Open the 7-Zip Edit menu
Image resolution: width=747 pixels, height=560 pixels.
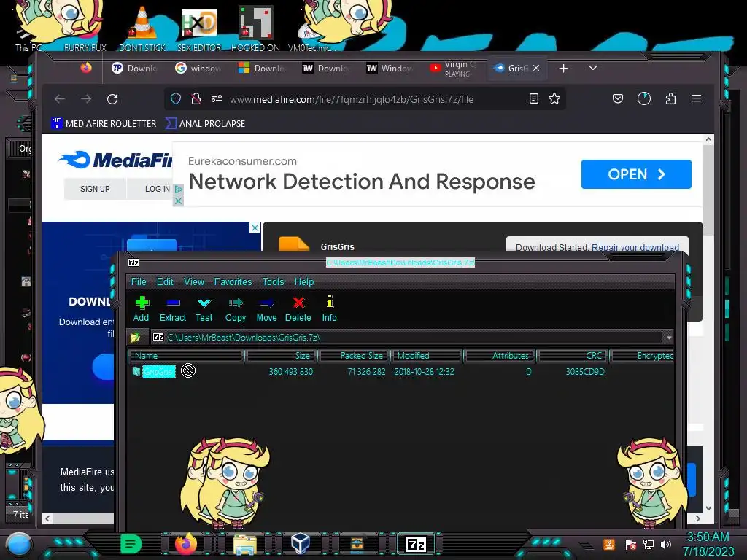[165, 282]
